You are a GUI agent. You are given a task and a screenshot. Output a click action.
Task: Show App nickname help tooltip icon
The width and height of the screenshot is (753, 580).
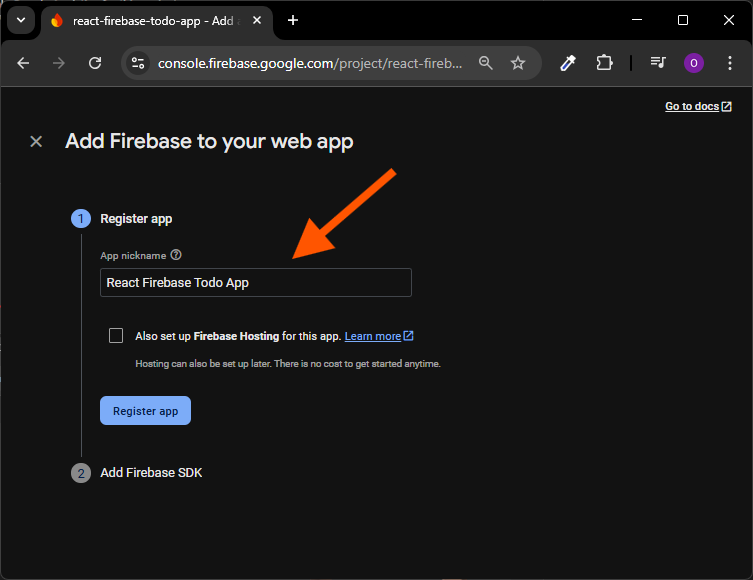[176, 255]
